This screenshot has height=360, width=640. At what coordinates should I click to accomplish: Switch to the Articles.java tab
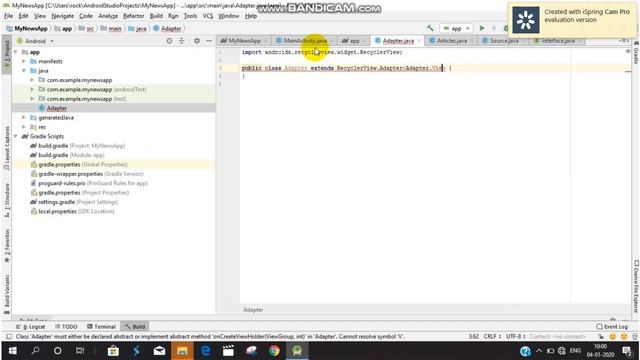(451, 41)
